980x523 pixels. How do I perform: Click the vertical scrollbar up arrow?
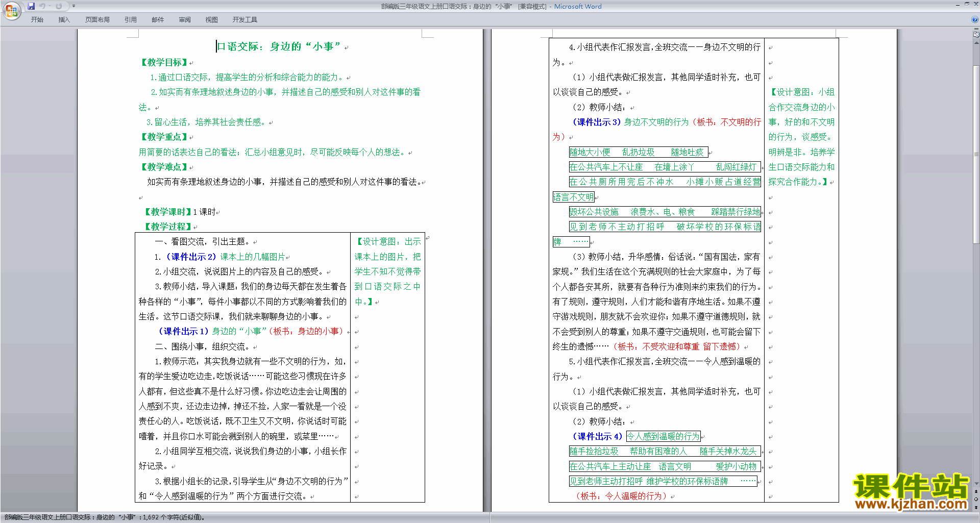tap(976, 42)
